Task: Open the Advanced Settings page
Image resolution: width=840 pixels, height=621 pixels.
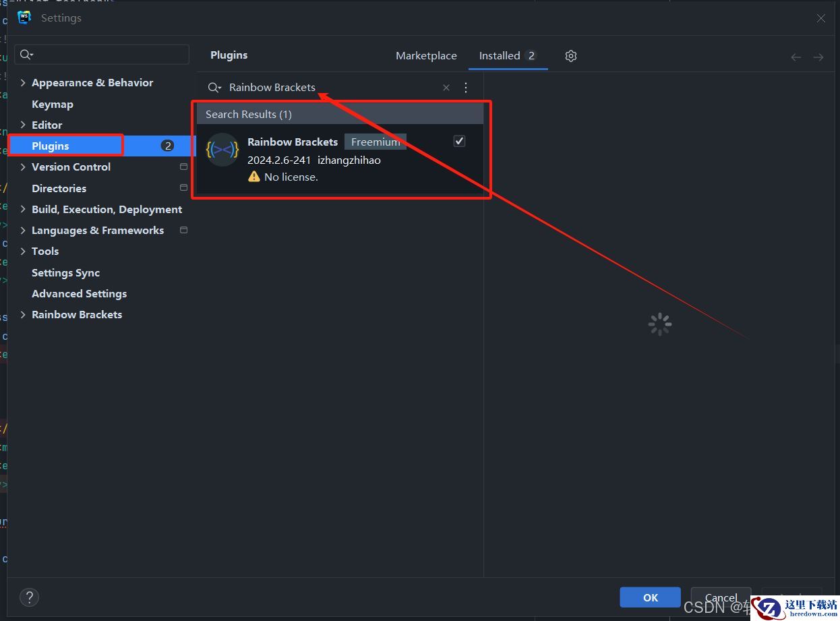Action: (79, 293)
